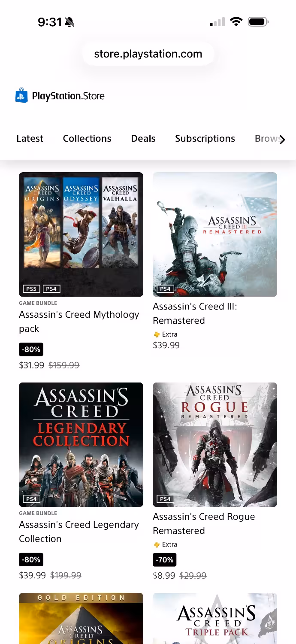Click the Assassin's Creed III Remastered cover image
Screen dimensions: 296x644
point(214,234)
